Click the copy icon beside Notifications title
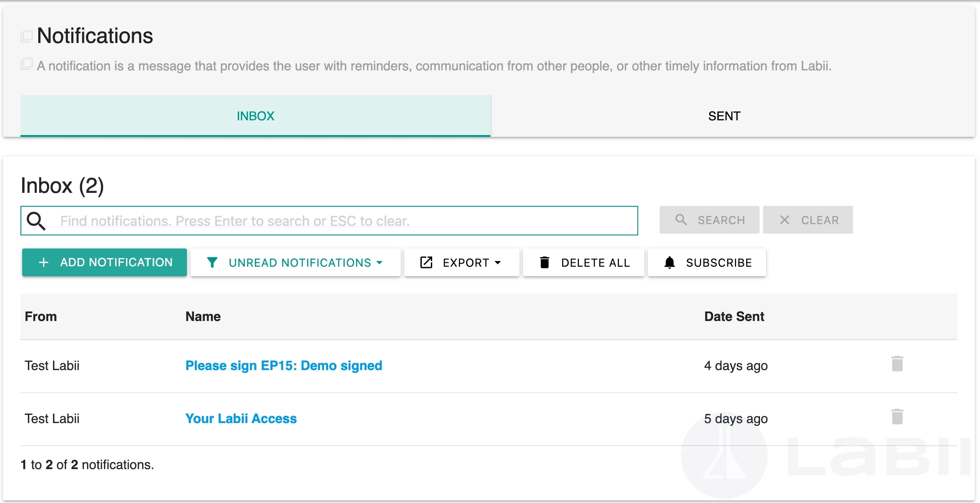Screen dimensions: 980x503 (27, 36)
